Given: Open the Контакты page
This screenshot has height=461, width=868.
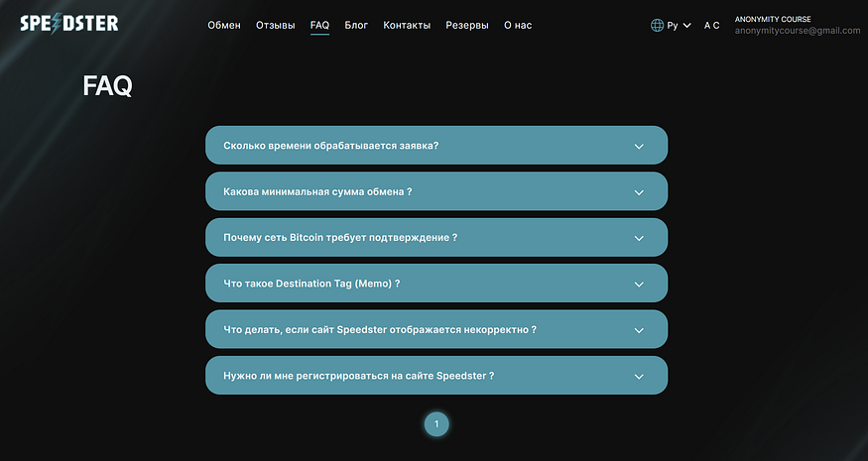Looking at the screenshot, I should pyautogui.click(x=407, y=26).
